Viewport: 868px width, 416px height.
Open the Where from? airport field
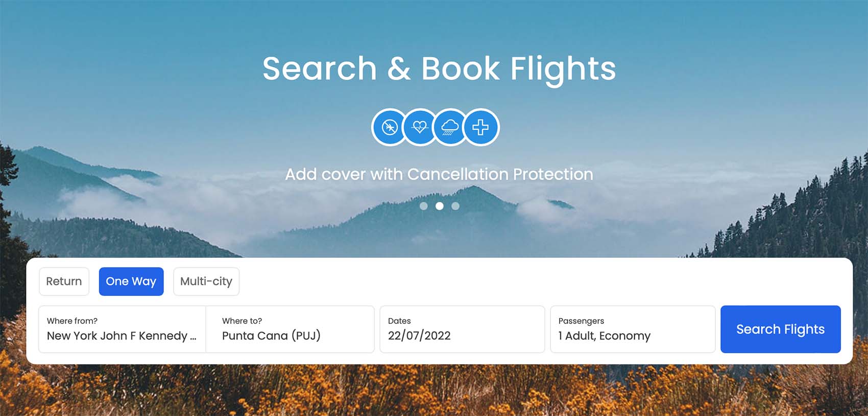(x=122, y=329)
